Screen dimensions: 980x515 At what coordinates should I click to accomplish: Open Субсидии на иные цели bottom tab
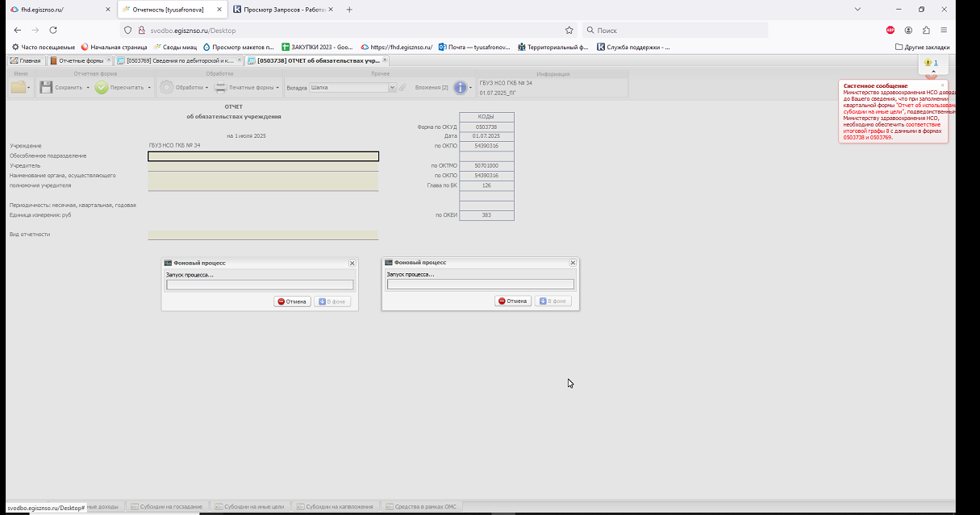point(250,506)
